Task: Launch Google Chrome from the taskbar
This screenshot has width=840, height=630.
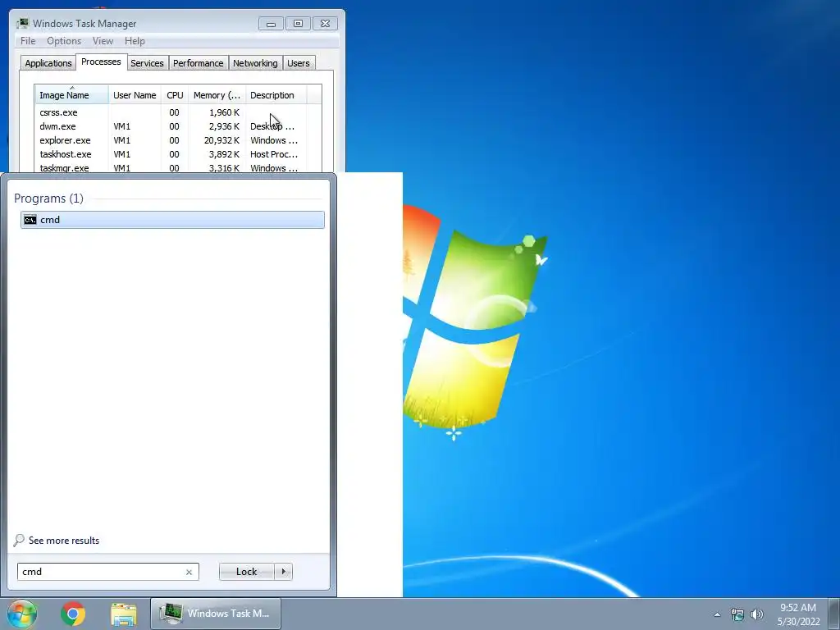Action: [x=73, y=614]
